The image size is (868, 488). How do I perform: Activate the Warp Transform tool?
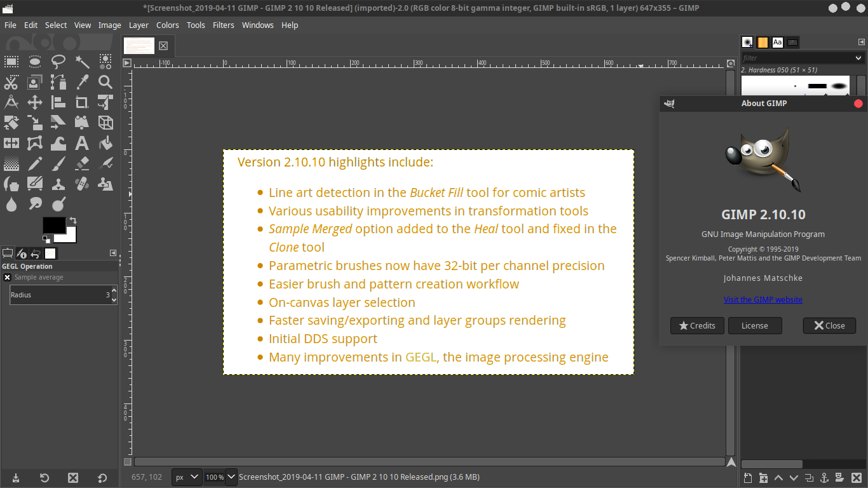click(58, 143)
